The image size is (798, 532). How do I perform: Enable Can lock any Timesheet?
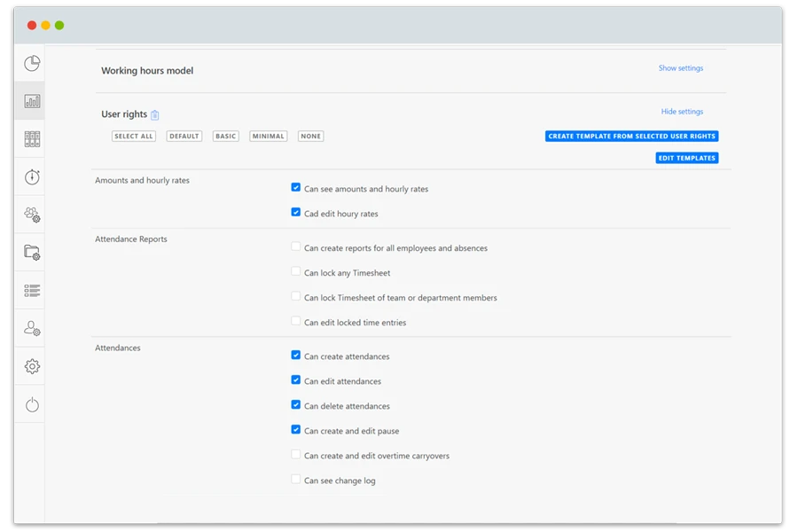click(296, 273)
